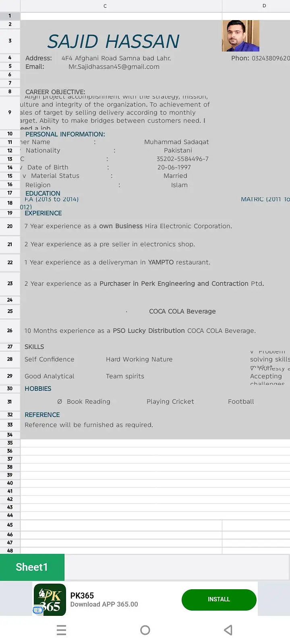Open the PK365 ad title text
The image size is (290, 644).
(x=82, y=596)
